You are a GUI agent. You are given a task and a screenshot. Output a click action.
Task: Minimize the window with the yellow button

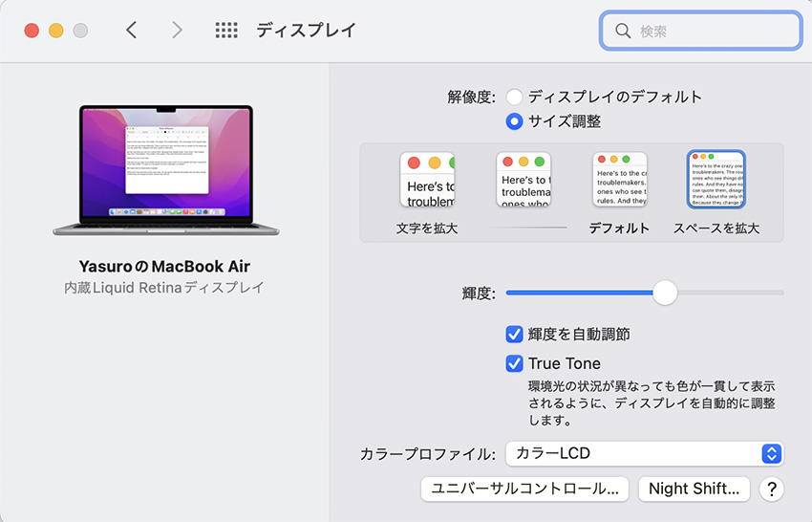pos(56,31)
